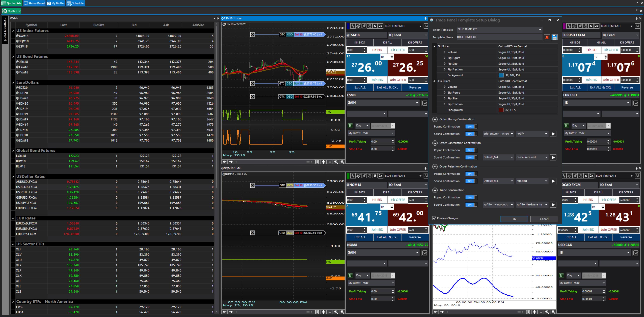Click the Ask Prices Background color swatch

click(501, 110)
